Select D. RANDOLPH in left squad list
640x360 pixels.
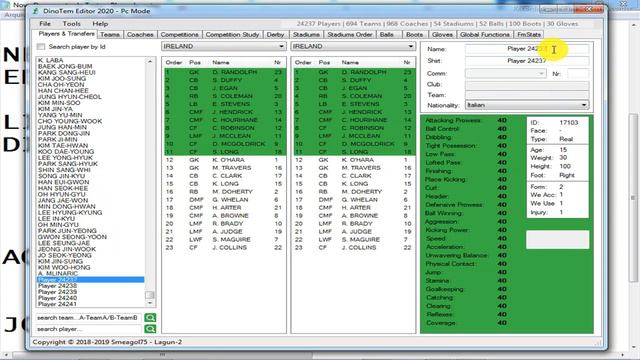pyautogui.click(x=235, y=72)
